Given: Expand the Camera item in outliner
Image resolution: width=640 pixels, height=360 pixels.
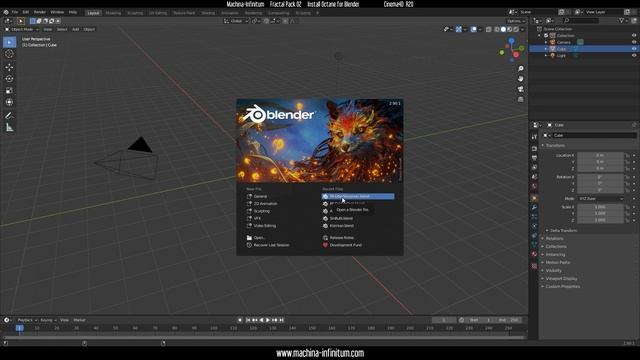Looking at the screenshot, I should point(546,42).
